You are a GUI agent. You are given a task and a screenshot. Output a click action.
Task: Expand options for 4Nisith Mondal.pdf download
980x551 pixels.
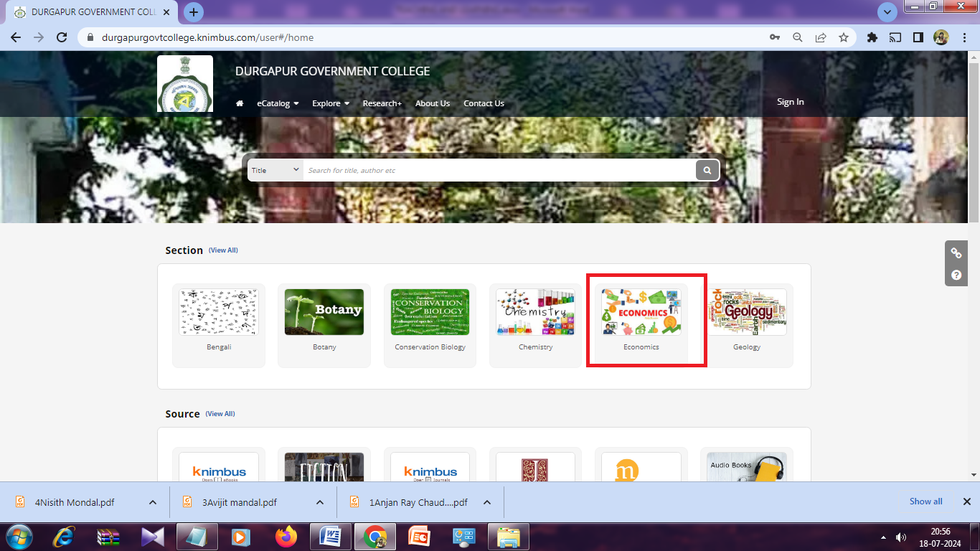[x=153, y=502]
